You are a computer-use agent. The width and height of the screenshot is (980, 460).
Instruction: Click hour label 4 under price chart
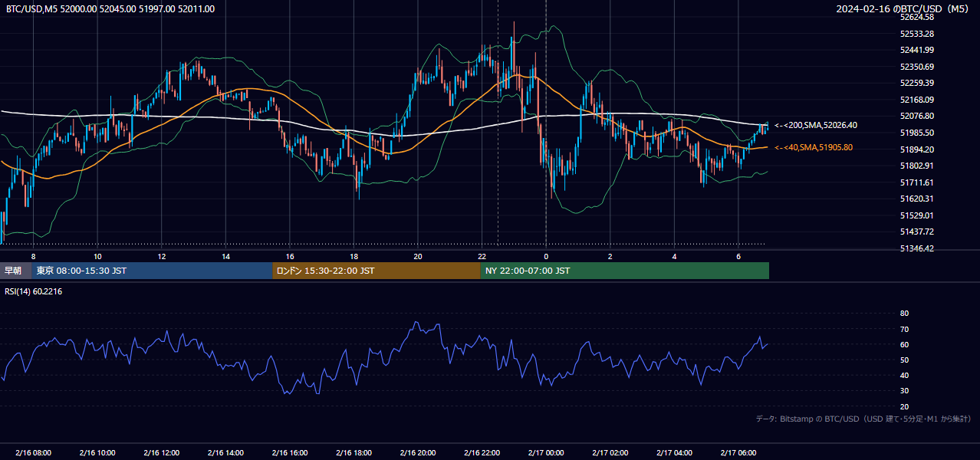674,256
